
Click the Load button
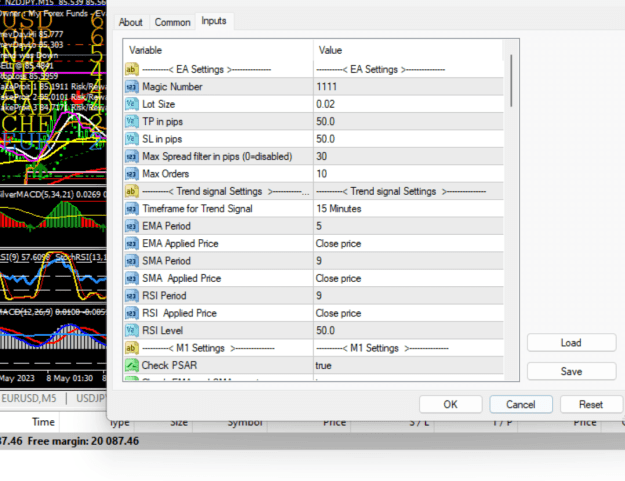(x=571, y=343)
